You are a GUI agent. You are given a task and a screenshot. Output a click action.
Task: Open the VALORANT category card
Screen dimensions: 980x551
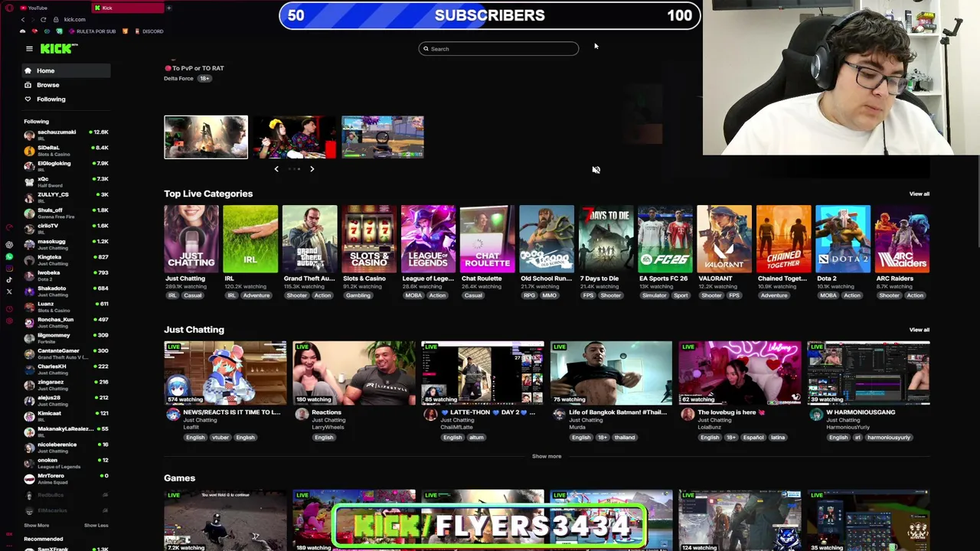724,239
